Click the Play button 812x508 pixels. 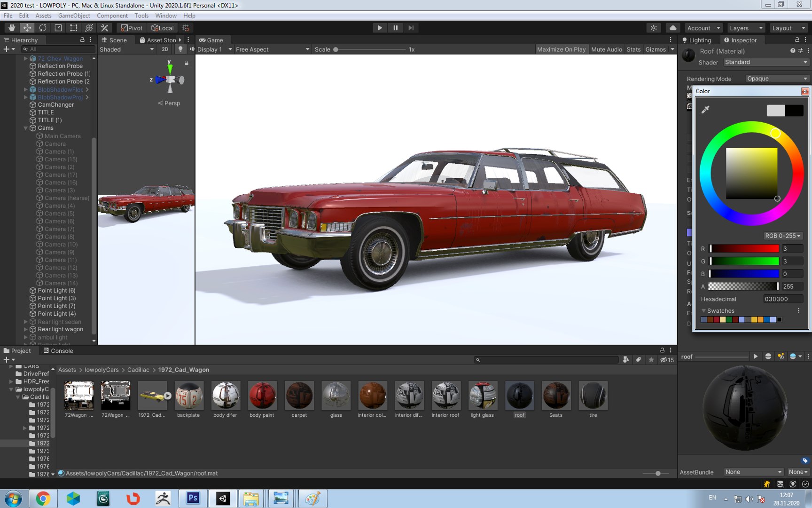point(380,28)
